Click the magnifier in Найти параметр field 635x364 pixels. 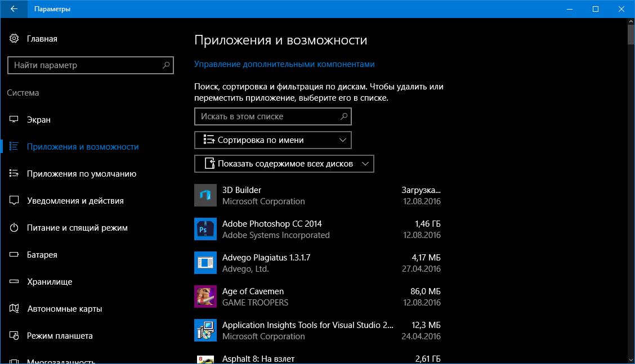tap(166, 65)
